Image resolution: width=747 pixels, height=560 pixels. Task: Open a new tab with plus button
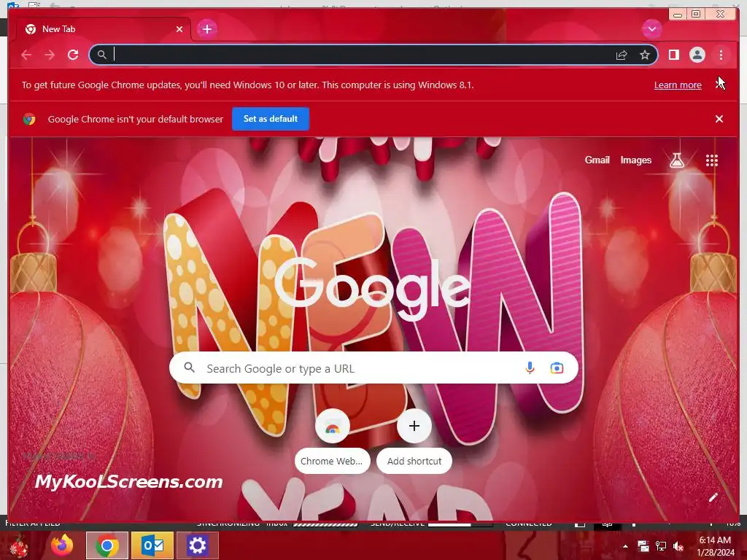click(206, 29)
